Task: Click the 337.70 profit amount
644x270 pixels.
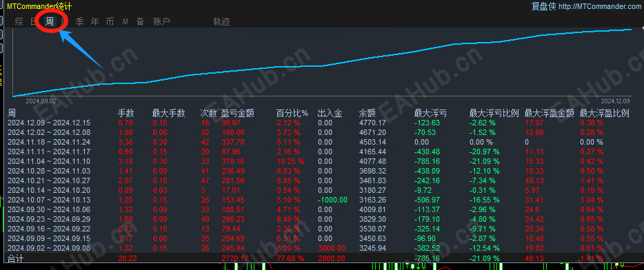Action: click(x=232, y=142)
